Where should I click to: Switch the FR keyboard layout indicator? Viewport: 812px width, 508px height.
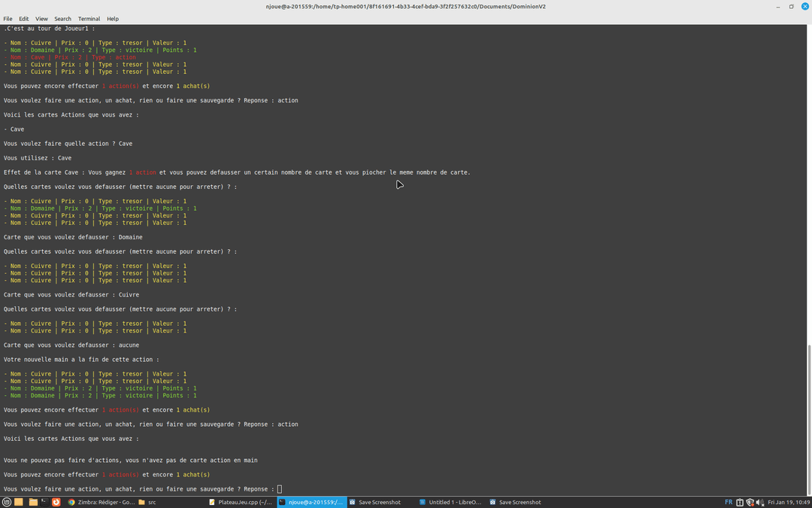pos(729,502)
